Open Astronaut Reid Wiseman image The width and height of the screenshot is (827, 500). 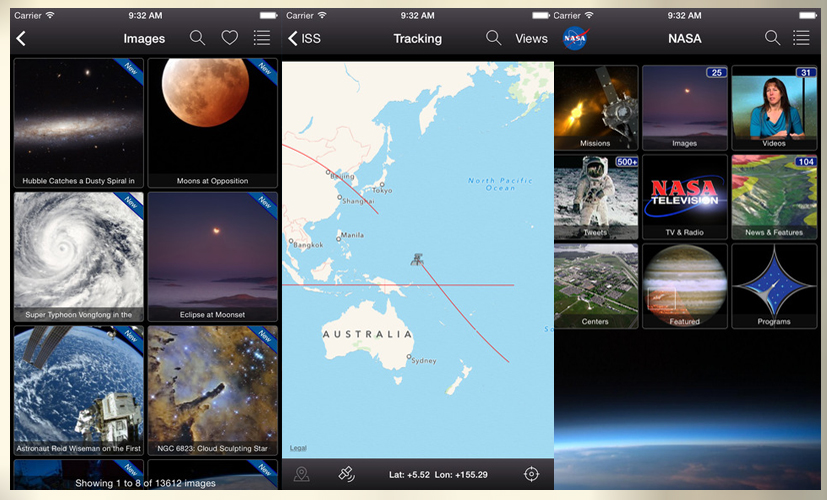pos(79,391)
